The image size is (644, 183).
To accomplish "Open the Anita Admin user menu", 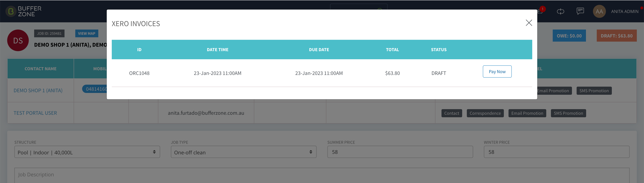I will point(624,12).
